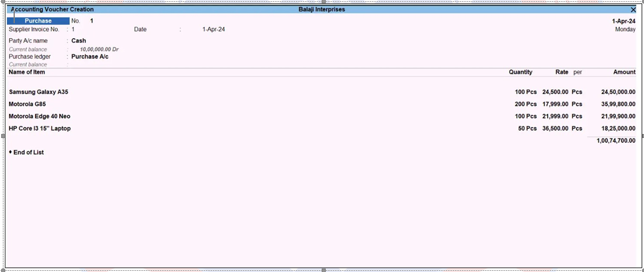Screen dimensions: 644x272
Task: Select the Motorola Edge 40 Neo item
Action: 39,116
